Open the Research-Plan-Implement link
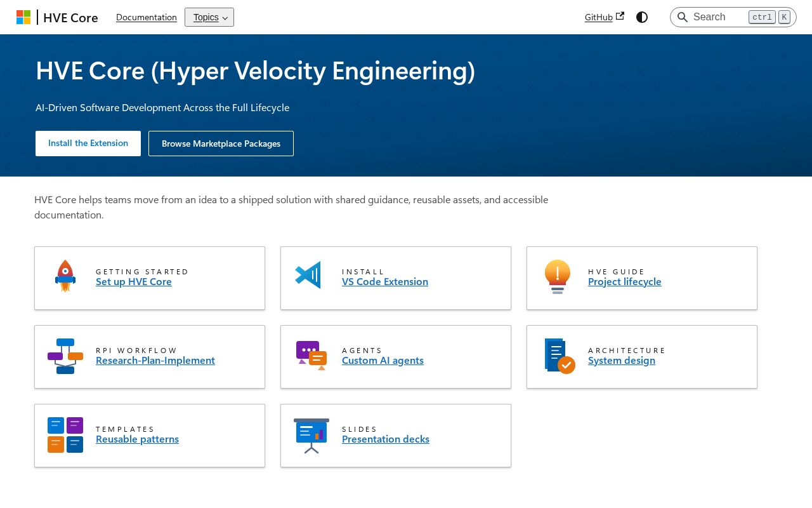 (x=155, y=360)
